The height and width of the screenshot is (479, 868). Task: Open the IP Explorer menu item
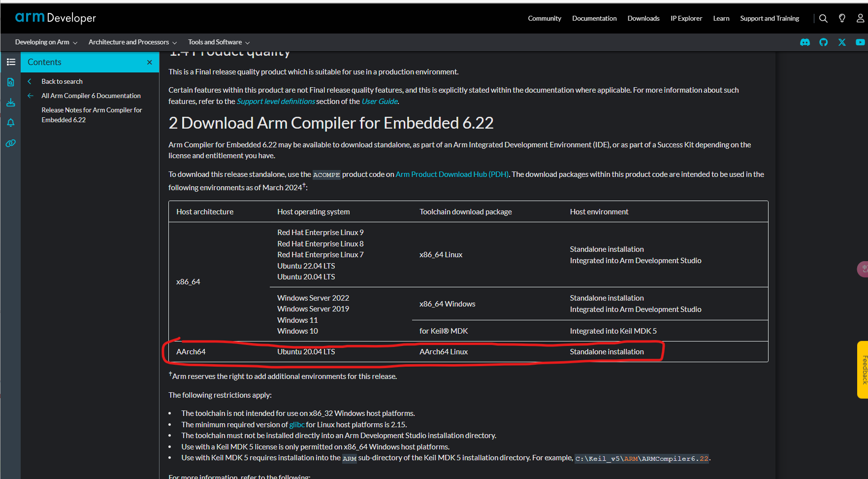(686, 18)
